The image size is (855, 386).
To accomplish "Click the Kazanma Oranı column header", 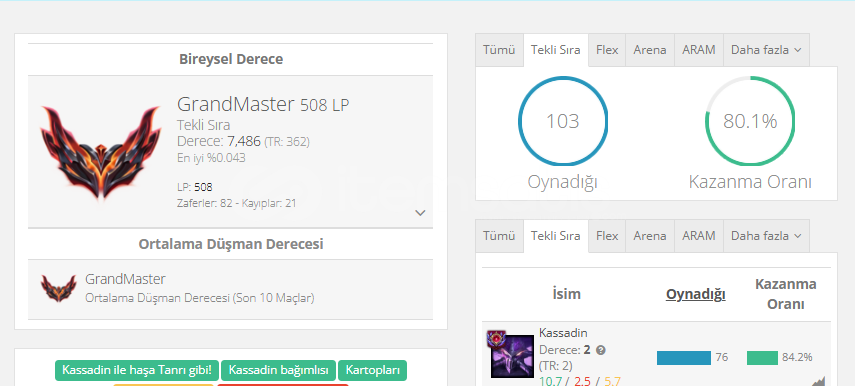I will [x=786, y=294].
